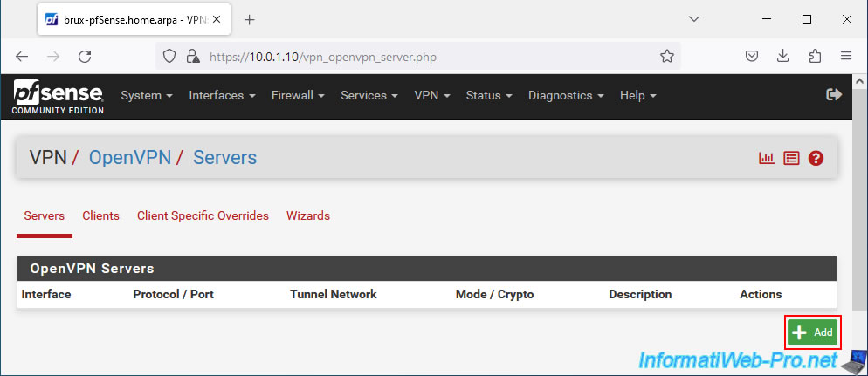Bookmark this page with the star icon

[x=667, y=56]
